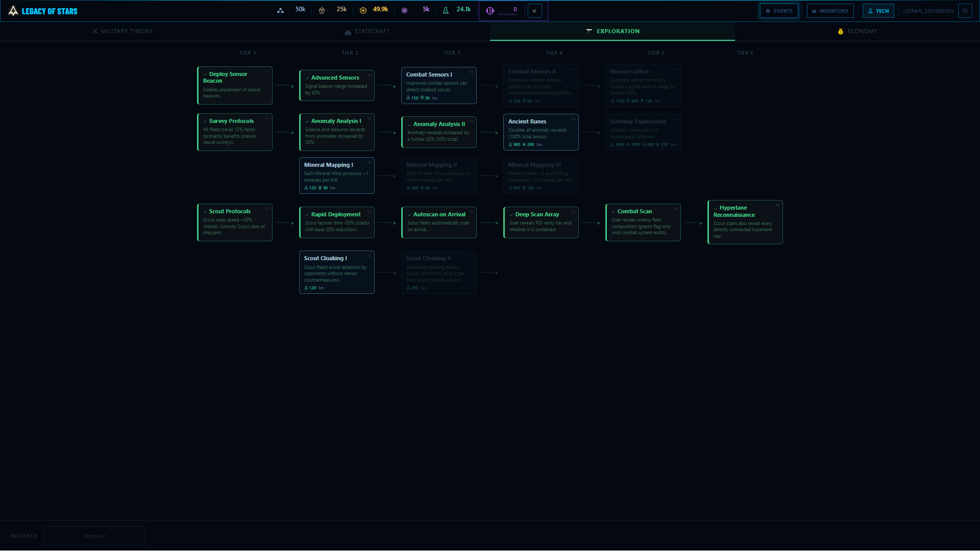Viewport: 980px width, 551px height.
Task: Select the Rapid Deployment tech node
Action: [x=337, y=222]
